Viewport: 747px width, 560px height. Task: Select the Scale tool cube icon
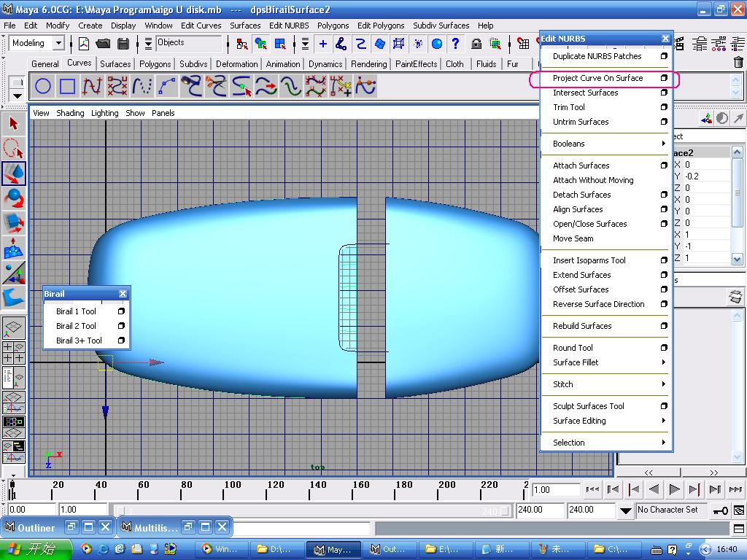coord(13,223)
